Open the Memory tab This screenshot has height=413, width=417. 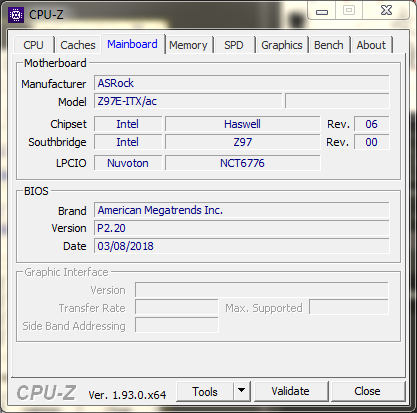(188, 45)
